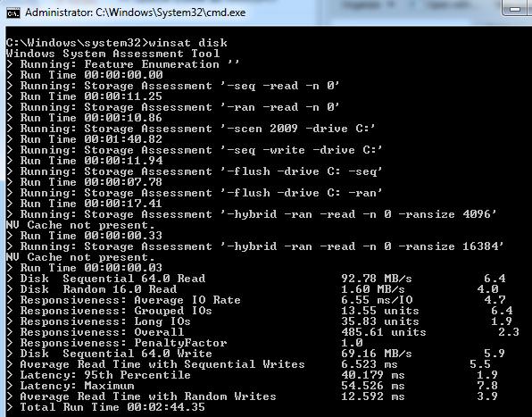Click the '-seq -write -drive C:' line
The height and width of the screenshot is (417, 532).
pos(194,150)
